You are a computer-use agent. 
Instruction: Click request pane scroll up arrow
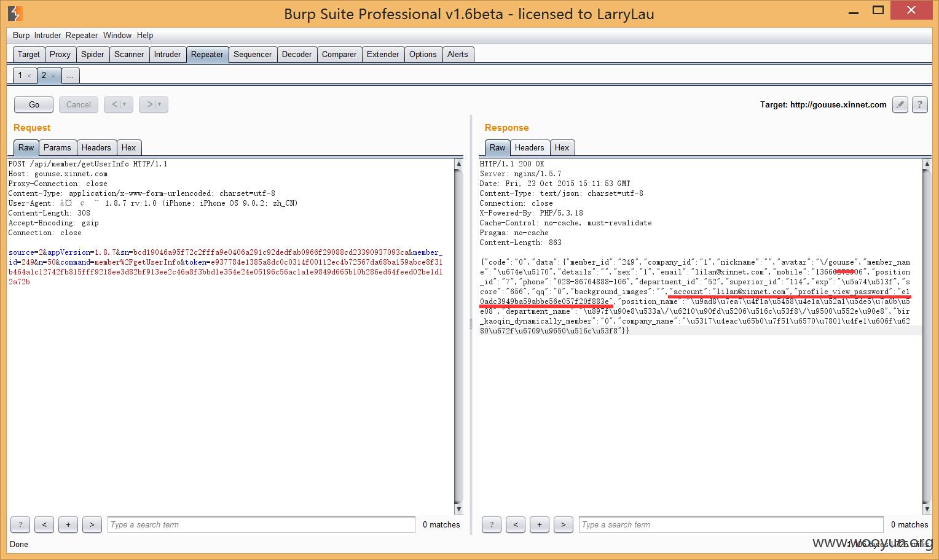(458, 164)
